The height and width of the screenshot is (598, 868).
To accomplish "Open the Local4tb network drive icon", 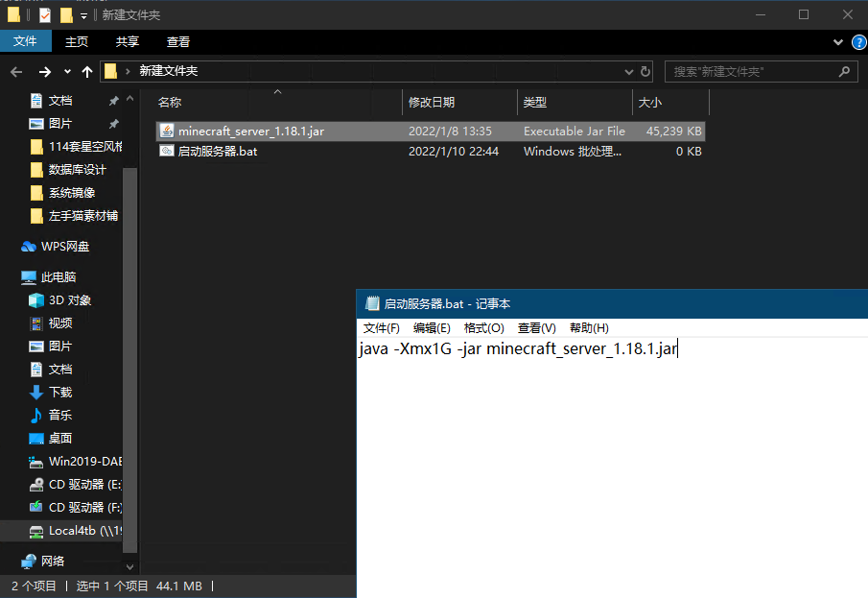I will click(36, 531).
